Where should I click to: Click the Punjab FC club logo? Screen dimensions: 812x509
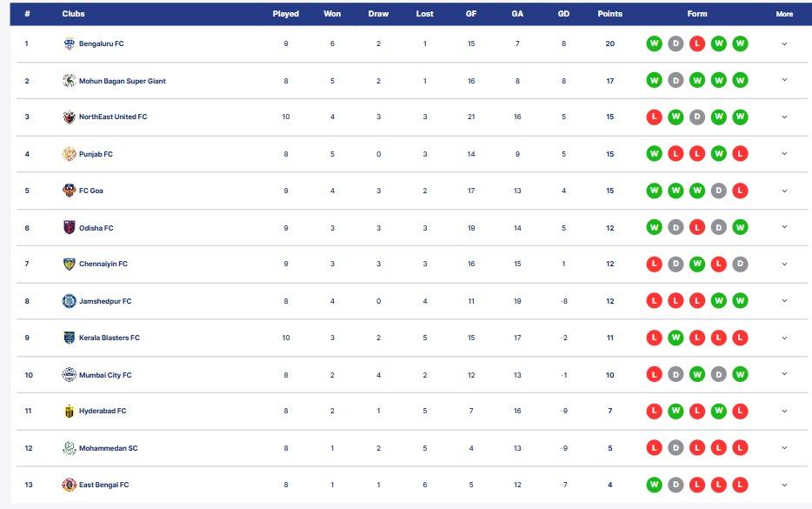pos(69,154)
